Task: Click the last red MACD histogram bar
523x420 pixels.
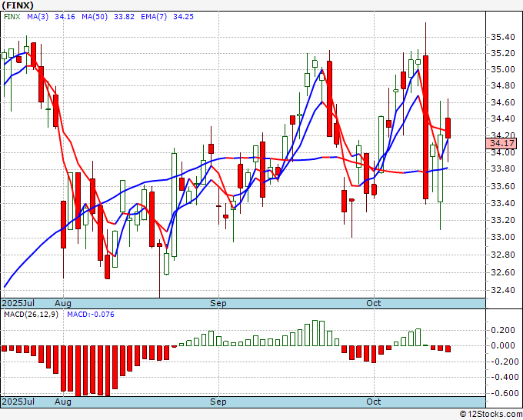Action: coord(448,348)
